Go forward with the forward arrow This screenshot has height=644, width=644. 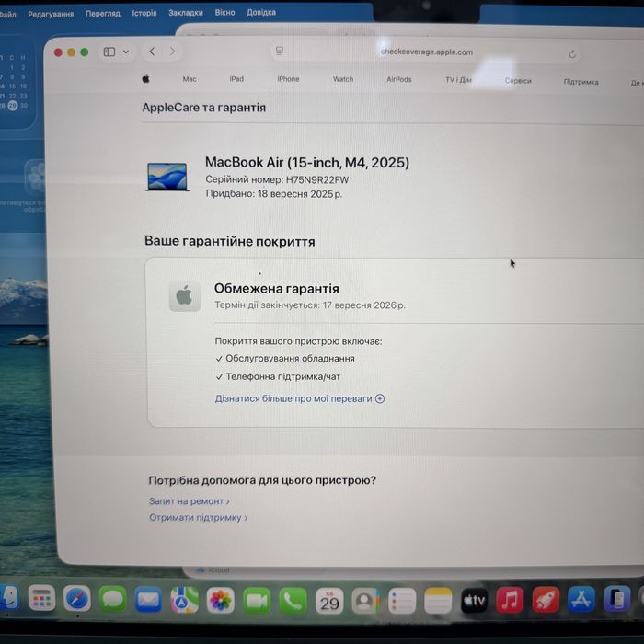(172, 52)
